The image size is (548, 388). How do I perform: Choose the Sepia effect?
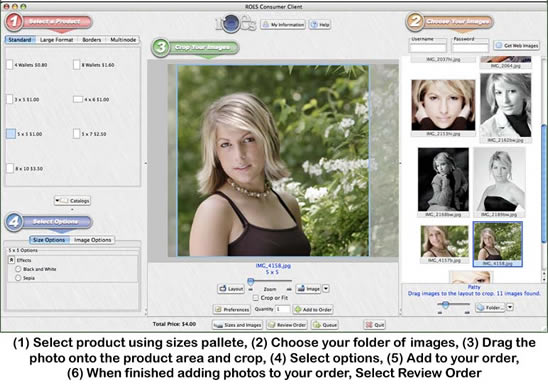[x=18, y=278]
